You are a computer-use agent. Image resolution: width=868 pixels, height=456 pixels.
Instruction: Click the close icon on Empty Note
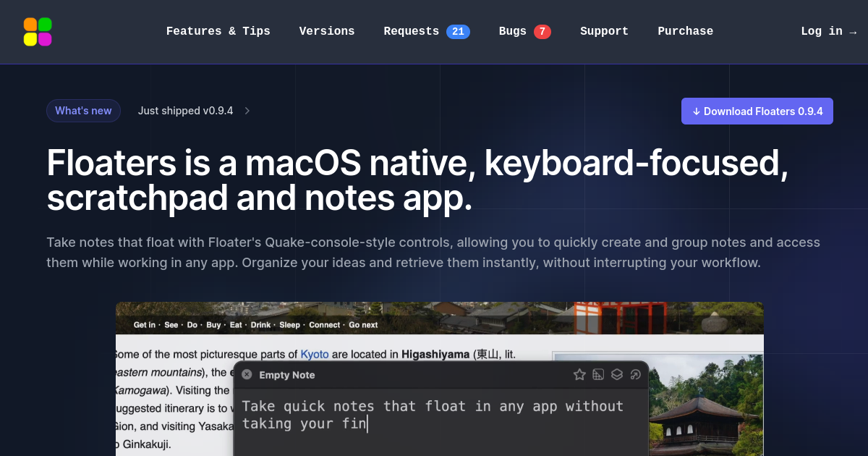point(247,374)
